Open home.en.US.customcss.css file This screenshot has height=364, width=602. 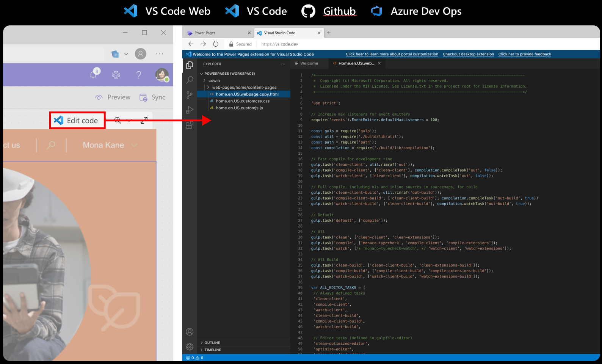[x=244, y=101]
